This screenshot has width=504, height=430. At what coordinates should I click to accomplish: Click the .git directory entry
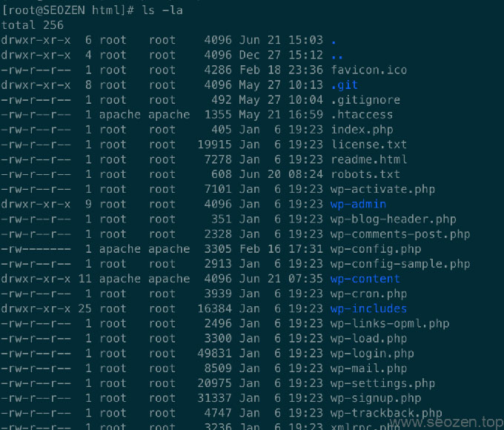[x=345, y=85]
